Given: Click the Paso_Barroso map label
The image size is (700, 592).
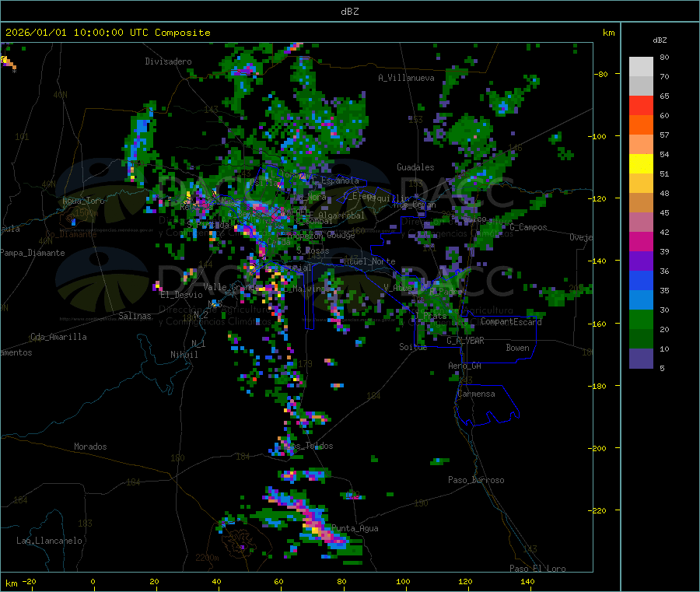Looking at the screenshot, I should click(476, 480).
